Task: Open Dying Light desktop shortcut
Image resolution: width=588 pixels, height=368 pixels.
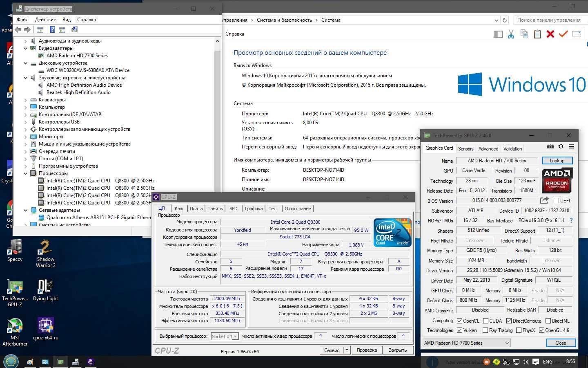Action: [45, 290]
